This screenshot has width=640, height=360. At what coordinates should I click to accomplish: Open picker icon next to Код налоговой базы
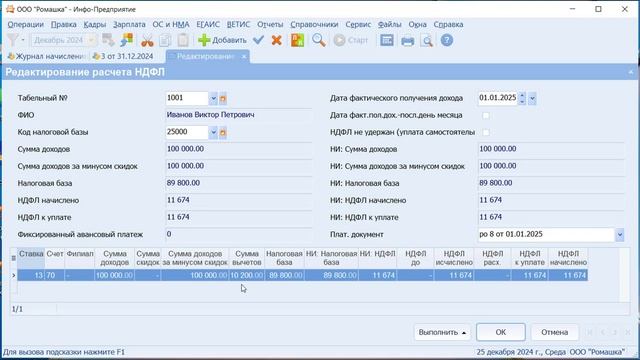click(223, 132)
